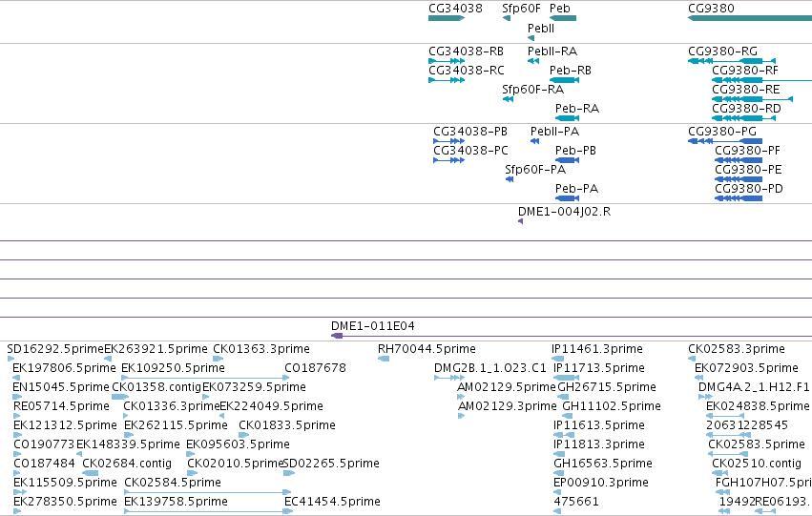Open transcript PebII-RA label
This screenshot has width=812, height=516.
pyautogui.click(x=552, y=52)
